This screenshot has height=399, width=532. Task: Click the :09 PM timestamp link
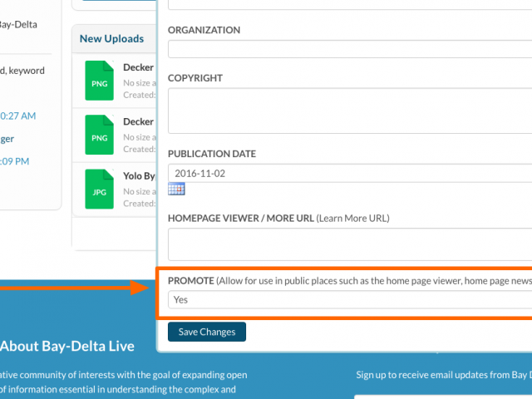tap(15, 161)
